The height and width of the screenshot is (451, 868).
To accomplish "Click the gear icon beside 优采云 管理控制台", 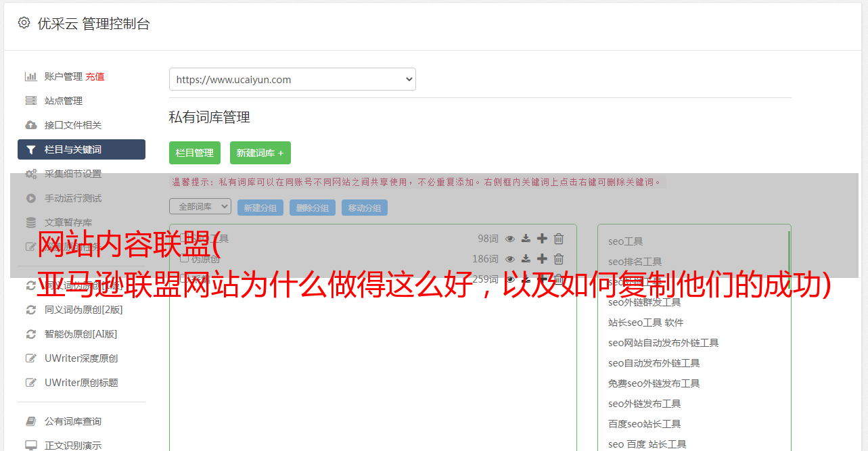I will [24, 23].
